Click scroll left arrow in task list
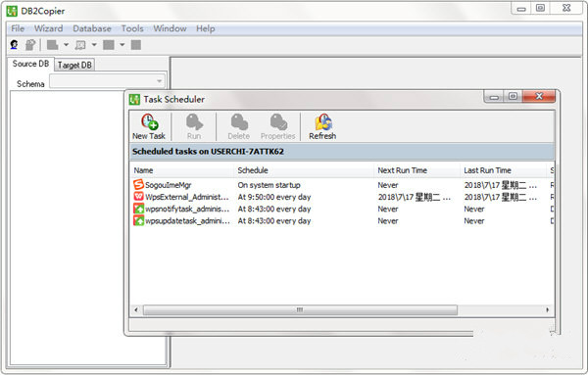588x375 pixels. [136, 309]
